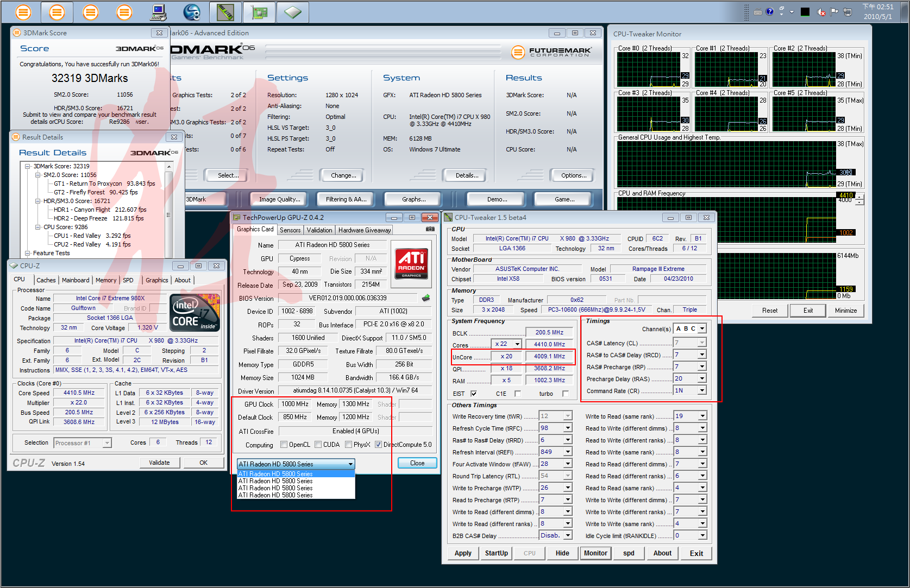Click the frequency graph scale spinner

[x=859, y=200]
